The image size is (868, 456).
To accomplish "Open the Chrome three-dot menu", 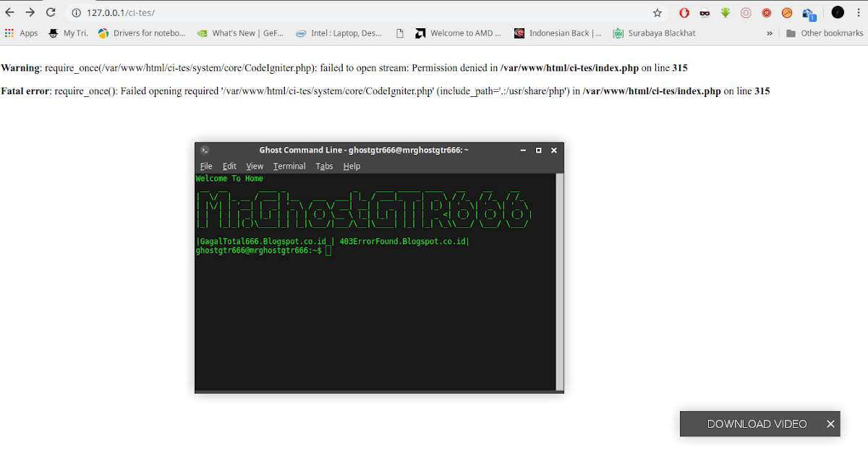I will point(858,12).
